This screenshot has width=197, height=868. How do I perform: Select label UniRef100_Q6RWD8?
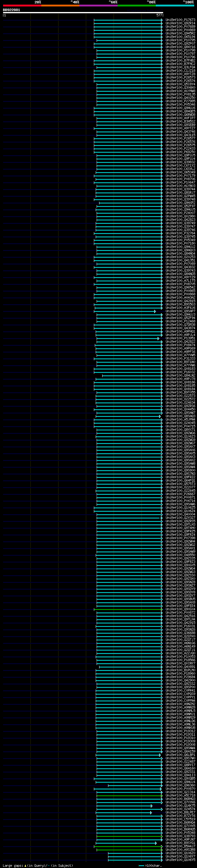pyautogui.click(x=180, y=115)
